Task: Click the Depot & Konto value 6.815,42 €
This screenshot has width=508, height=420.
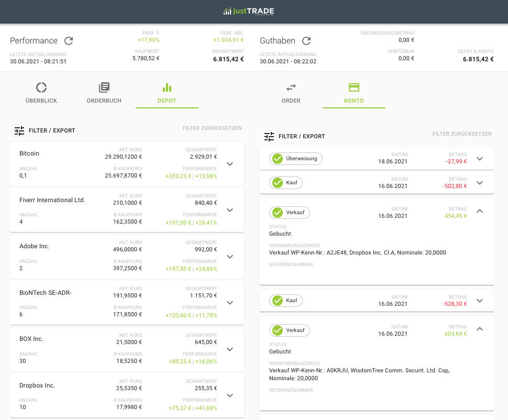Action: 478,59
